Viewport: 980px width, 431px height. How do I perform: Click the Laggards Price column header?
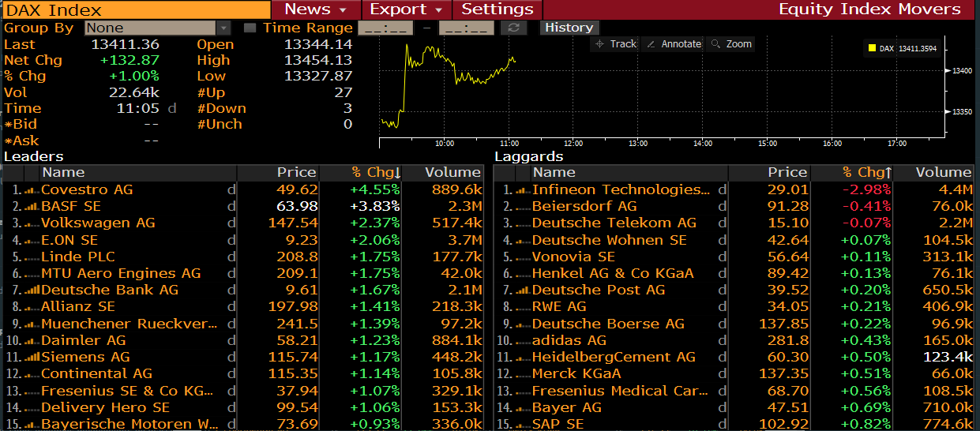(770, 173)
